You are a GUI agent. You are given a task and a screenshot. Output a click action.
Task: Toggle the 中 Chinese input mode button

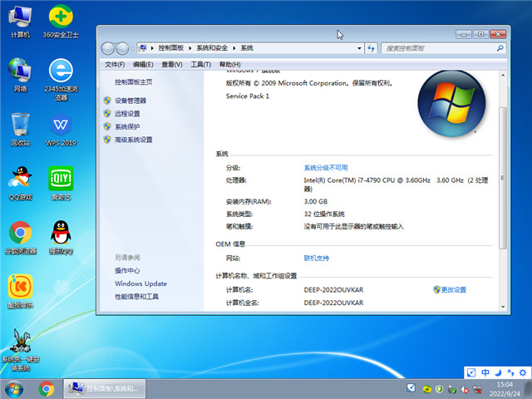coord(485,372)
